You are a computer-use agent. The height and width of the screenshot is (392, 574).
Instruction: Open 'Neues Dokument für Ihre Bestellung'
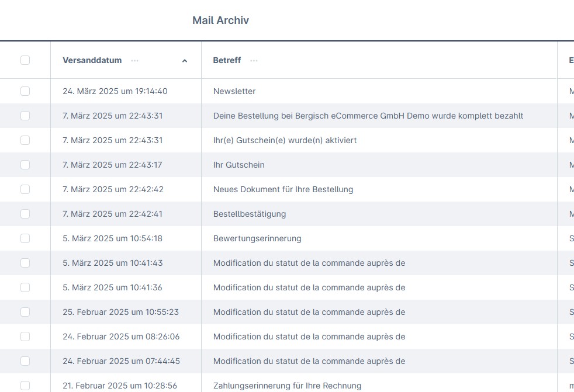283,189
